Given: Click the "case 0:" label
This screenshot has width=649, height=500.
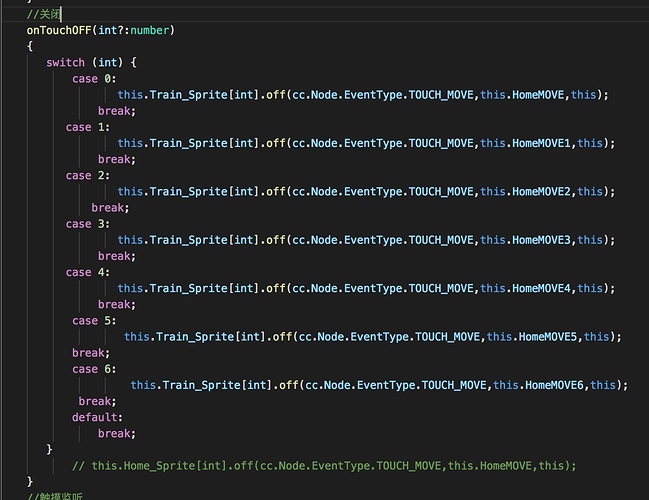Looking at the screenshot, I should [x=94, y=78].
